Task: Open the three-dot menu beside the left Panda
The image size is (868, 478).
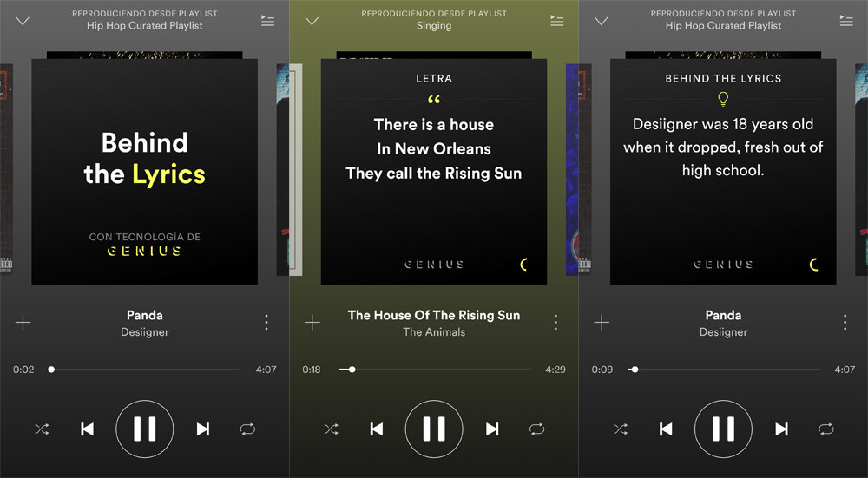Action: click(x=266, y=322)
